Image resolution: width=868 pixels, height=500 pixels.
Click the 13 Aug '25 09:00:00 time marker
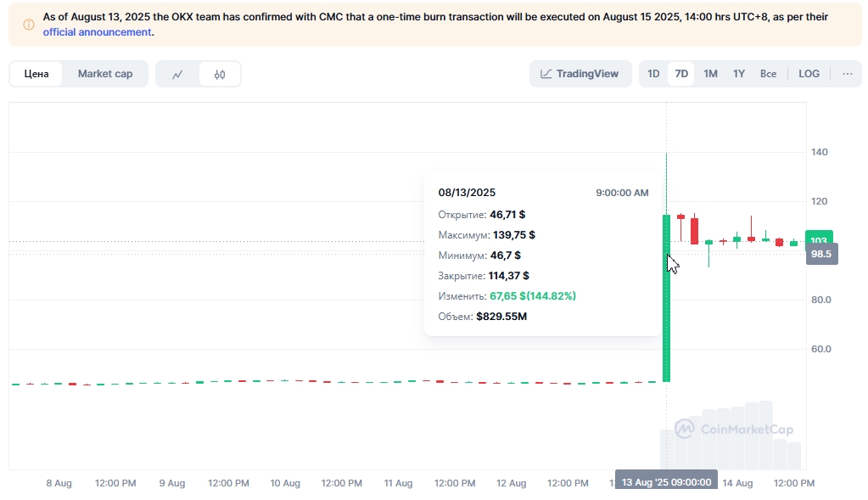(x=666, y=482)
